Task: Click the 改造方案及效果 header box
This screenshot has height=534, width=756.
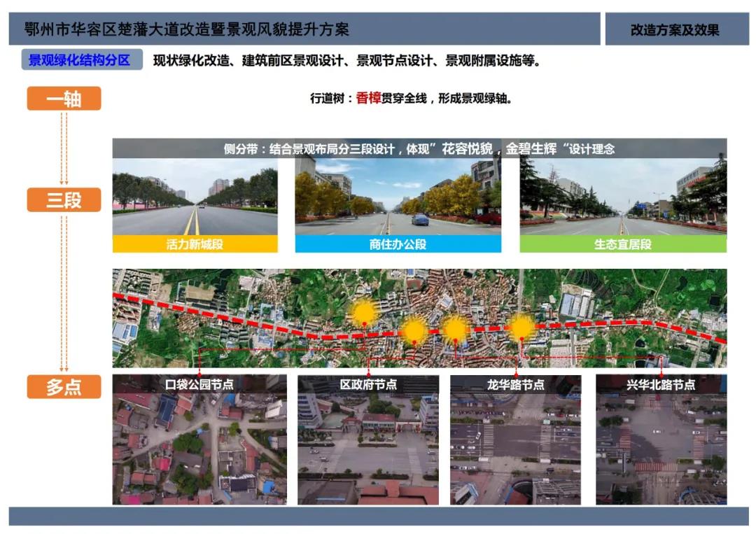Action: (676, 29)
